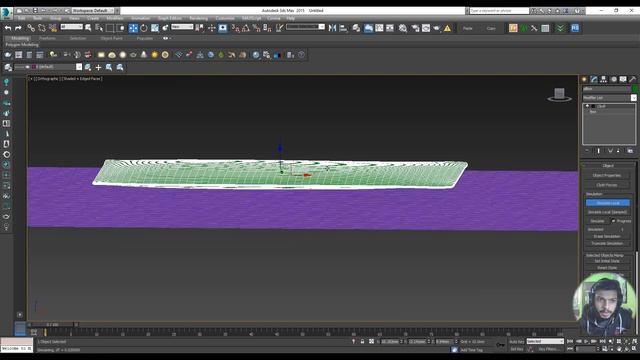
Task: Click the Set Initial State button
Action: tap(607, 261)
